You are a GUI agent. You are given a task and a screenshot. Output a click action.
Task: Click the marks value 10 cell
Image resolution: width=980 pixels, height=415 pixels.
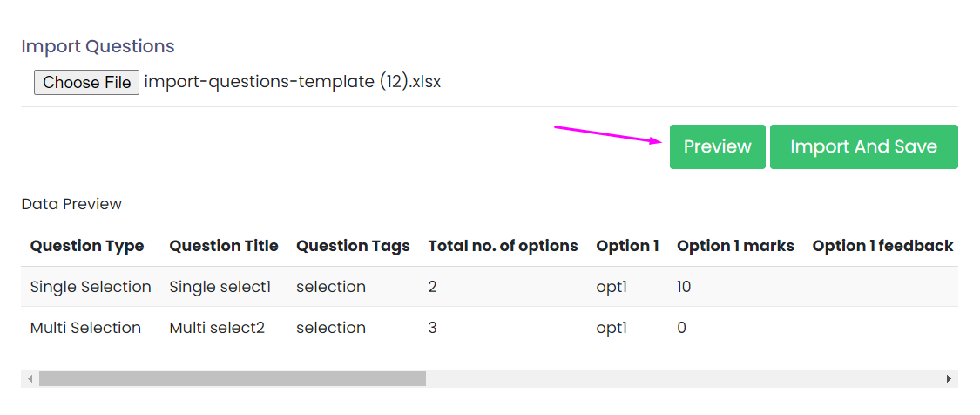tap(684, 287)
